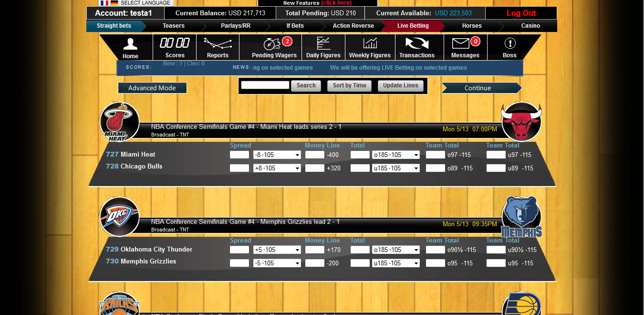The width and height of the screenshot is (644, 315).
Task: Click the Boss alert icon
Action: [x=509, y=43]
